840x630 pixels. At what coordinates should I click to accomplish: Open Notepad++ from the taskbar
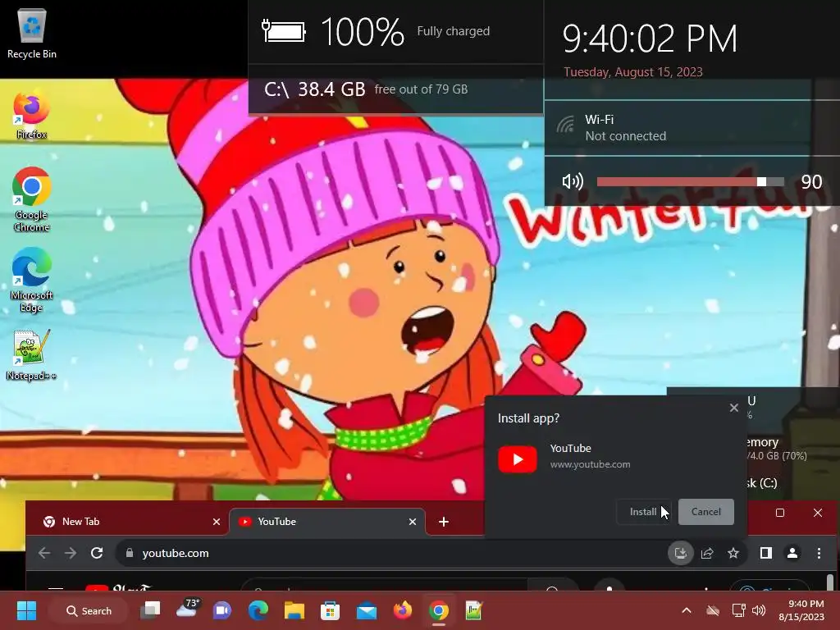[474, 610]
